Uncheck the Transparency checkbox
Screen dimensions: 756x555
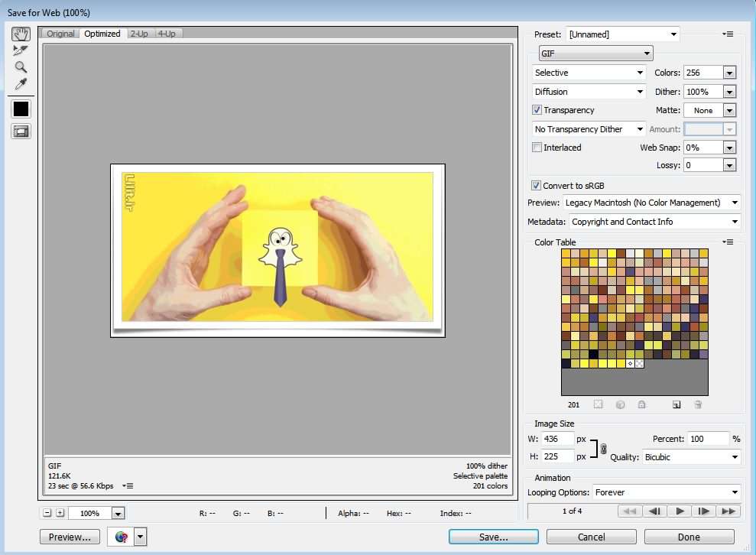coord(537,110)
